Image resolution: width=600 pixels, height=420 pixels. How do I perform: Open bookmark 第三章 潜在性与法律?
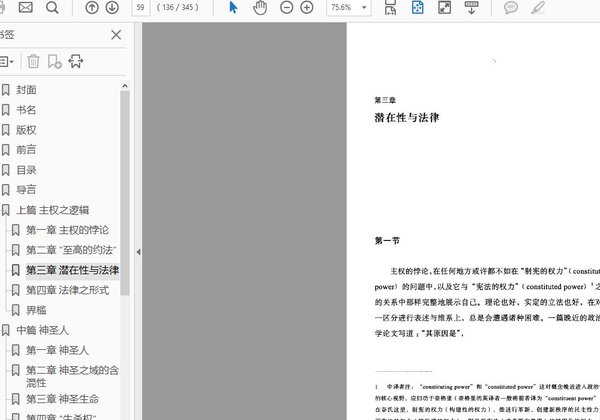[72, 270]
